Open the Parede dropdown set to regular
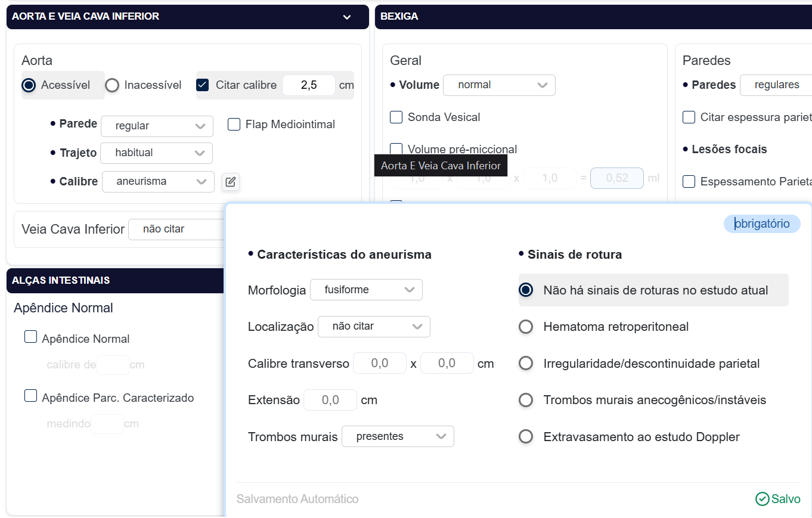 [157, 126]
